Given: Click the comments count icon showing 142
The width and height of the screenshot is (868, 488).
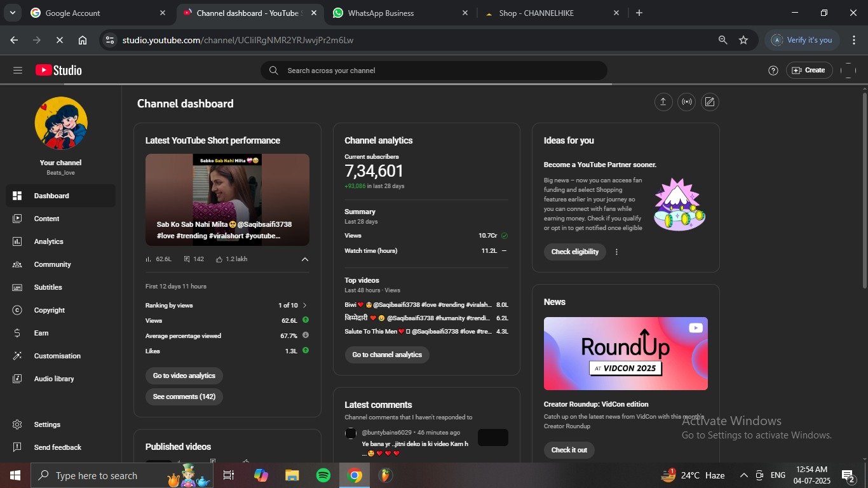Looking at the screenshot, I should tap(187, 259).
